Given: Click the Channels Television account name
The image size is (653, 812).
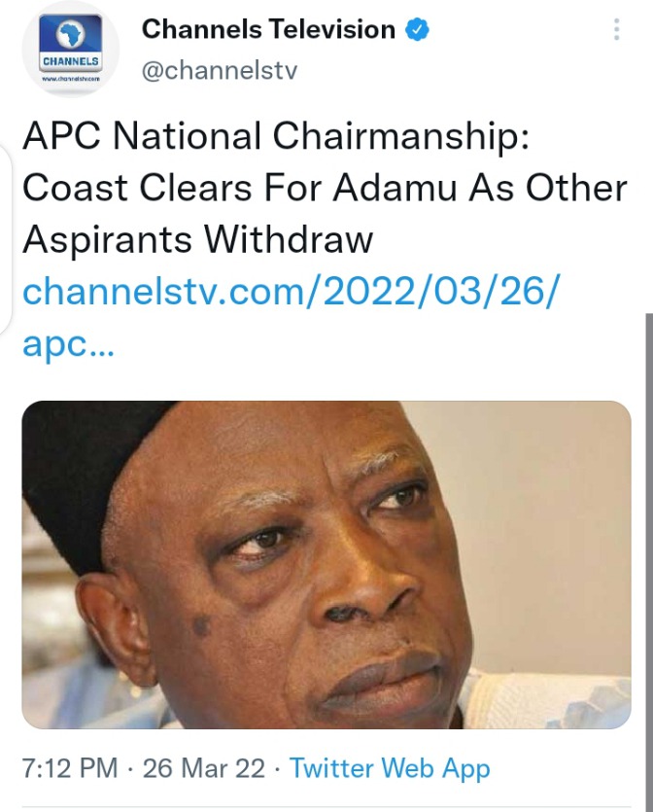Looking at the screenshot, I should (x=270, y=30).
